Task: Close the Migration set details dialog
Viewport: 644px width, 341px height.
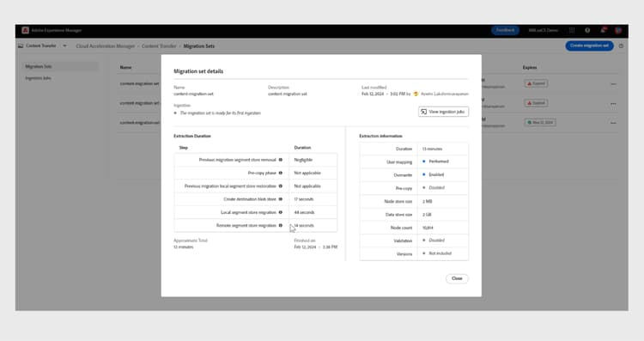Action: (457, 278)
